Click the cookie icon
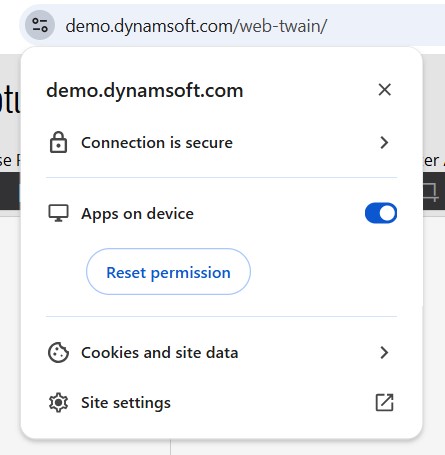 click(59, 352)
